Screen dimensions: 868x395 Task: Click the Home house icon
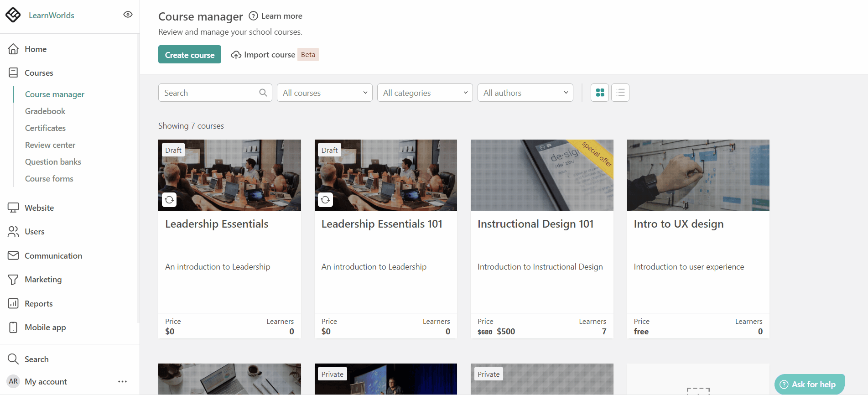click(13, 49)
